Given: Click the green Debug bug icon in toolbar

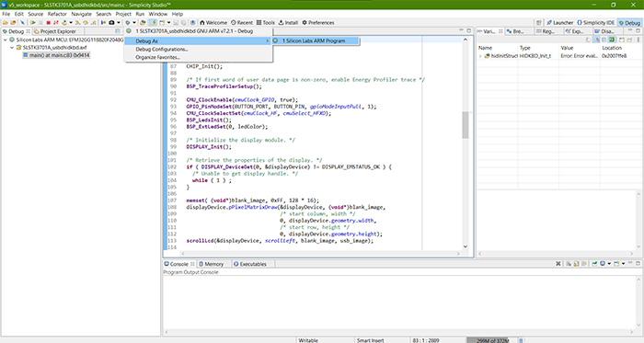Looking at the screenshot, I should click(x=128, y=23).
